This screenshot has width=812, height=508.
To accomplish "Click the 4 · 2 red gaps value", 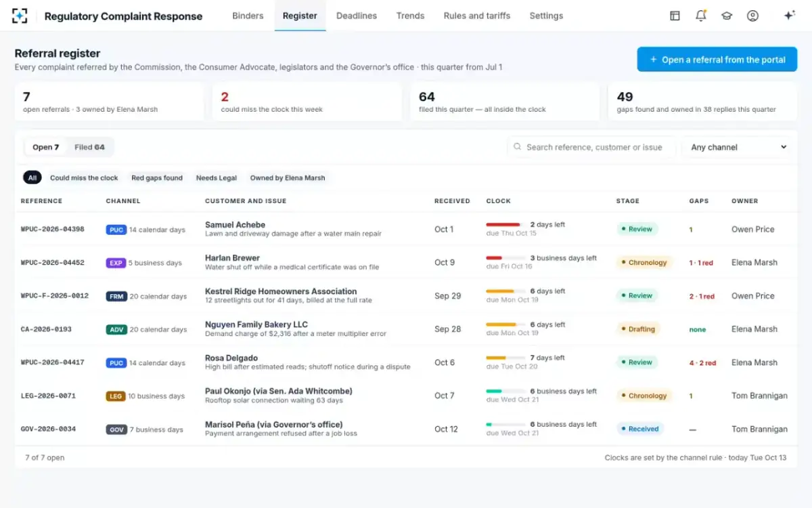I will click(702, 363).
